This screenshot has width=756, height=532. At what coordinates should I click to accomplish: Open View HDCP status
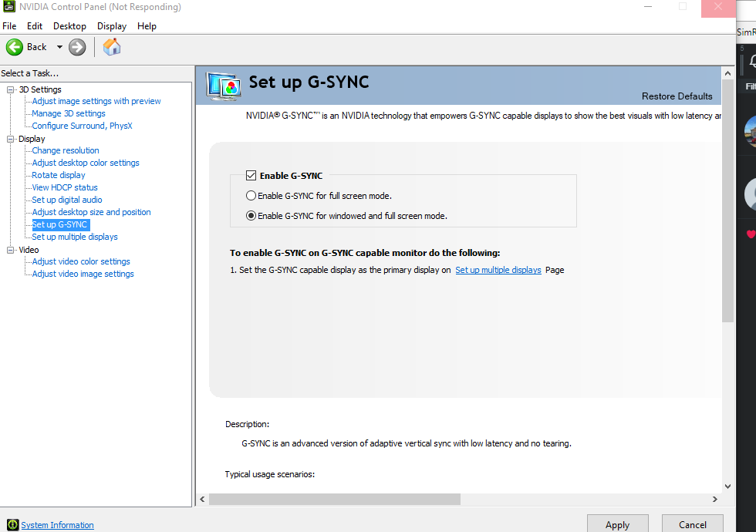click(65, 187)
